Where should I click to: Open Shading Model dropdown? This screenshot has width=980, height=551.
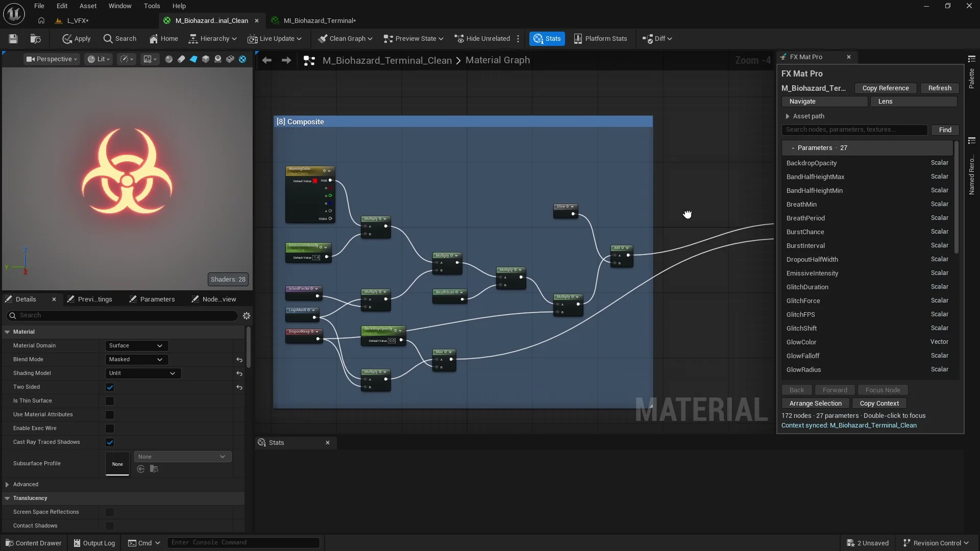coord(143,373)
